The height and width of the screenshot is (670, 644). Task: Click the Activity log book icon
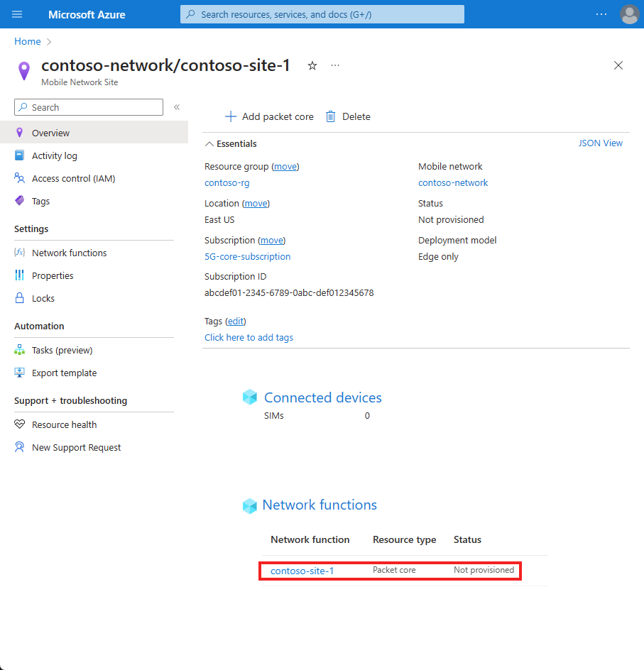[20, 155]
